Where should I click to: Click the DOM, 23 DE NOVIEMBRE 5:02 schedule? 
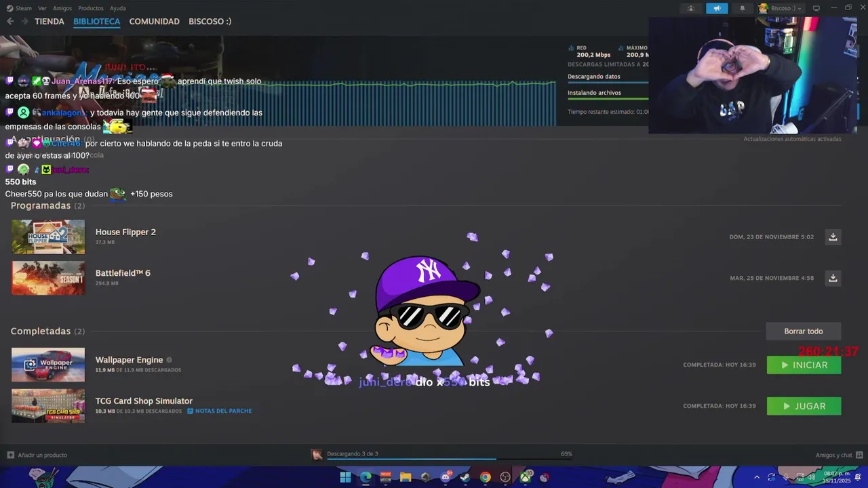point(772,237)
